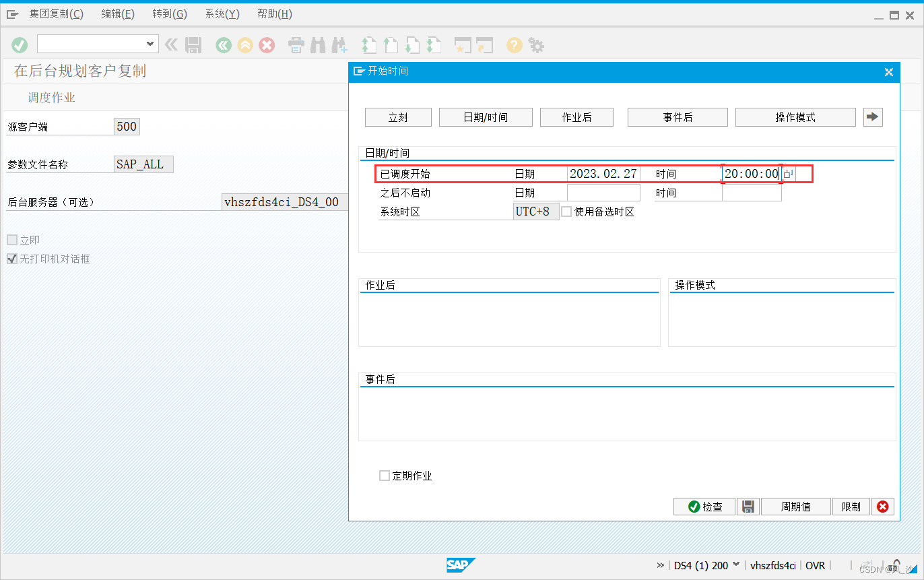Image resolution: width=924 pixels, height=580 pixels.
Task: Click the save icon in dialog footer
Action: (748, 507)
